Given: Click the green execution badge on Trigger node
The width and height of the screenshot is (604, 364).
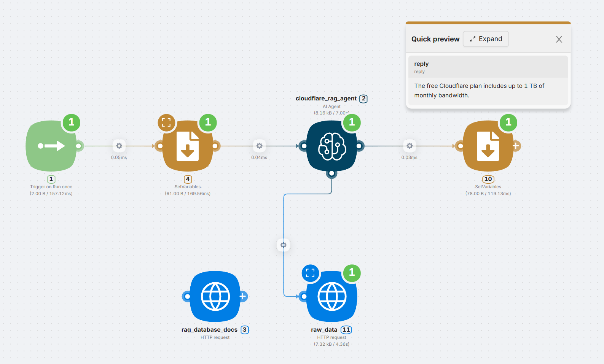Looking at the screenshot, I should coord(71,122).
